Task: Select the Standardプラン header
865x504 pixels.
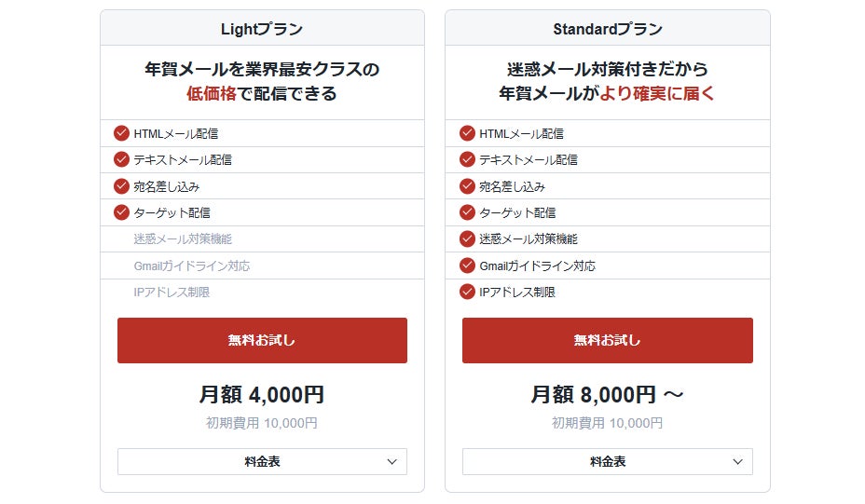Action: coord(608,29)
